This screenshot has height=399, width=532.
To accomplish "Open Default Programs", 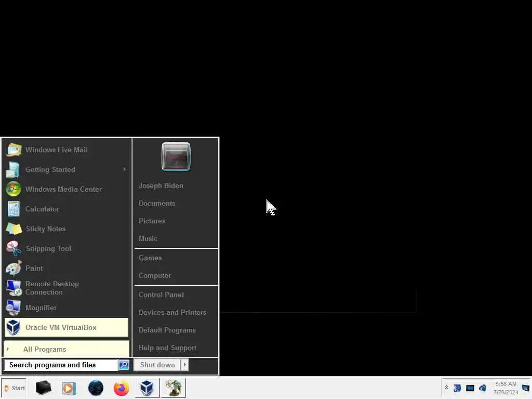I will click(x=167, y=330).
